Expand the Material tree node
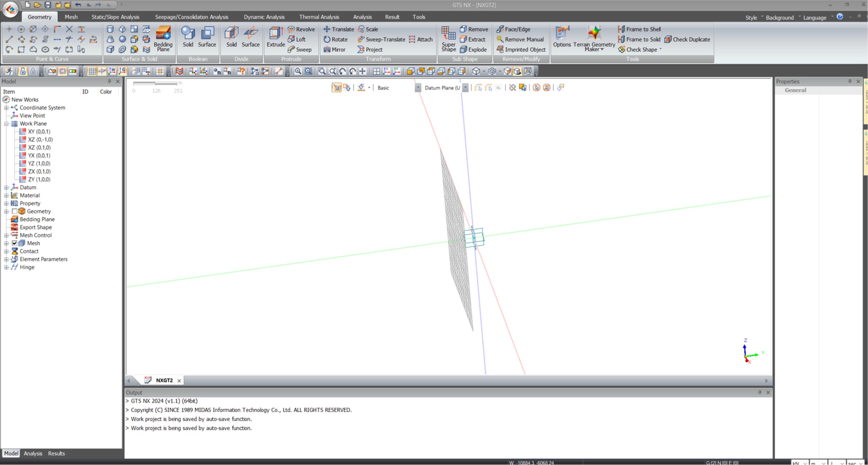 [x=6, y=196]
